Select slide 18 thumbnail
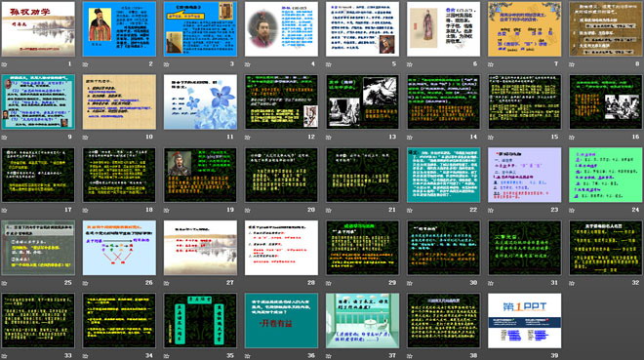 pos(119,175)
